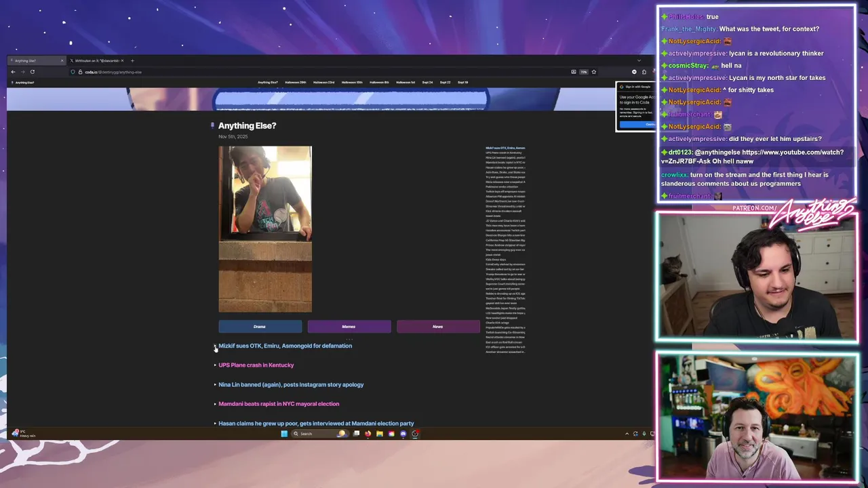The width and height of the screenshot is (868, 488).
Task: Click the Drama category button
Action: [x=260, y=327]
